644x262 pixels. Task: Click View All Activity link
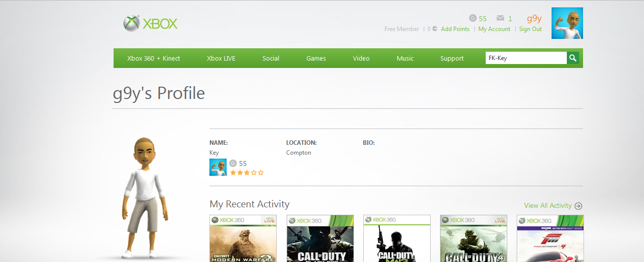tap(548, 205)
